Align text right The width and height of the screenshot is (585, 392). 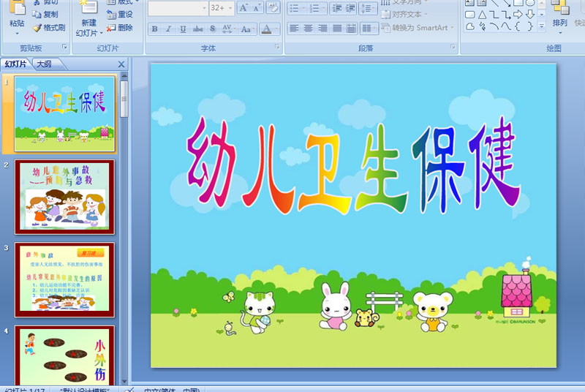tap(322, 29)
